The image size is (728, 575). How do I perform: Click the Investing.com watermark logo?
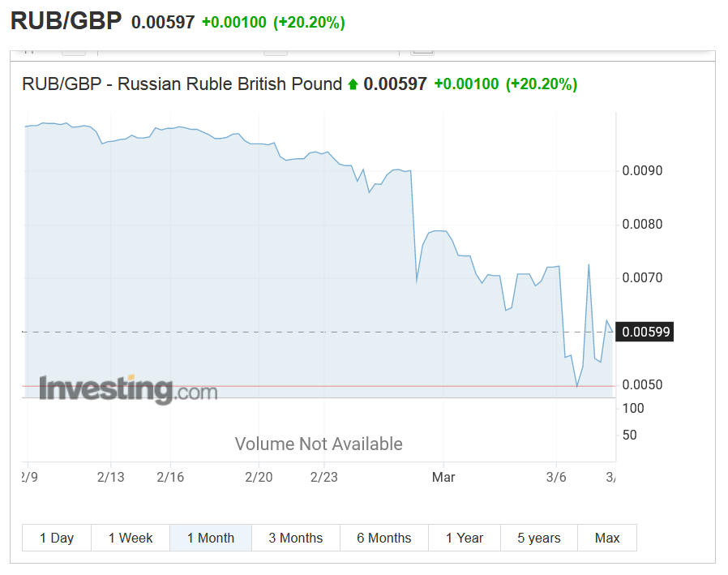[x=129, y=389]
